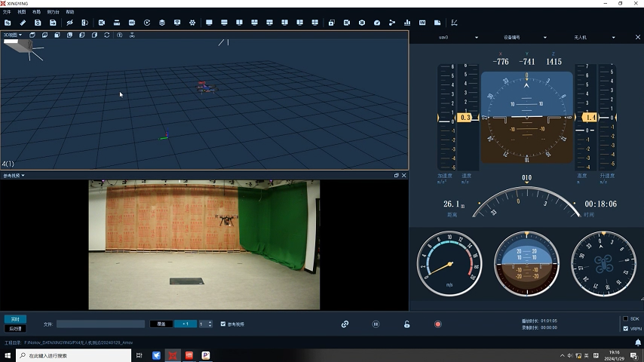This screenshot has width=644, height=362.
Task: Close the flight instrument panel
Action: pos(638,37)
